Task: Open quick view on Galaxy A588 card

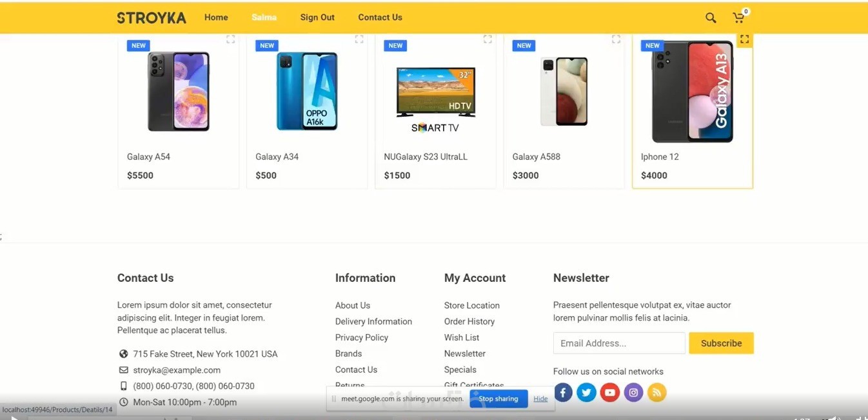Action: tap(616, 39)
